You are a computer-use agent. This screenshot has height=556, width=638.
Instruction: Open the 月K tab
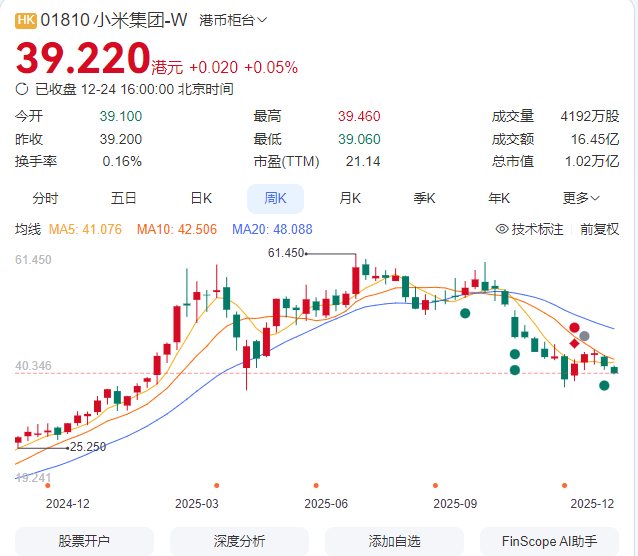350,198
